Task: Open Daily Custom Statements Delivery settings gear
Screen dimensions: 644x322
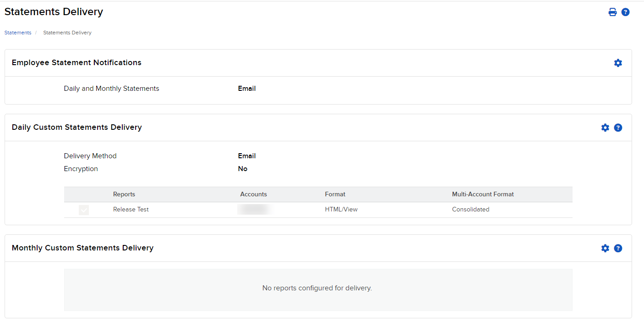Action: [x=605, y=128]
